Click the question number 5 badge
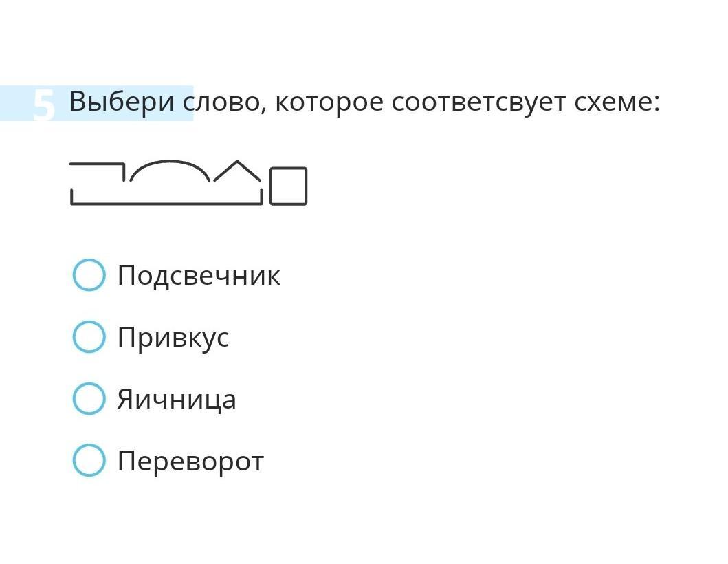The height and width of the screenshot is (564, 728). point(44,106)
